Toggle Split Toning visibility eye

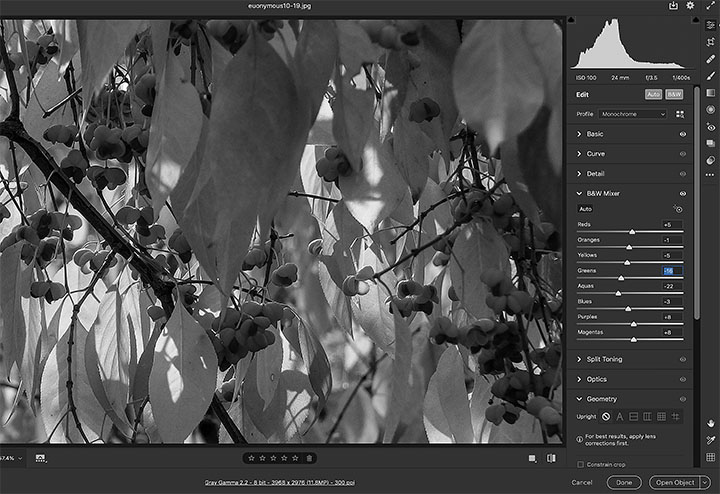click(683, 359)
